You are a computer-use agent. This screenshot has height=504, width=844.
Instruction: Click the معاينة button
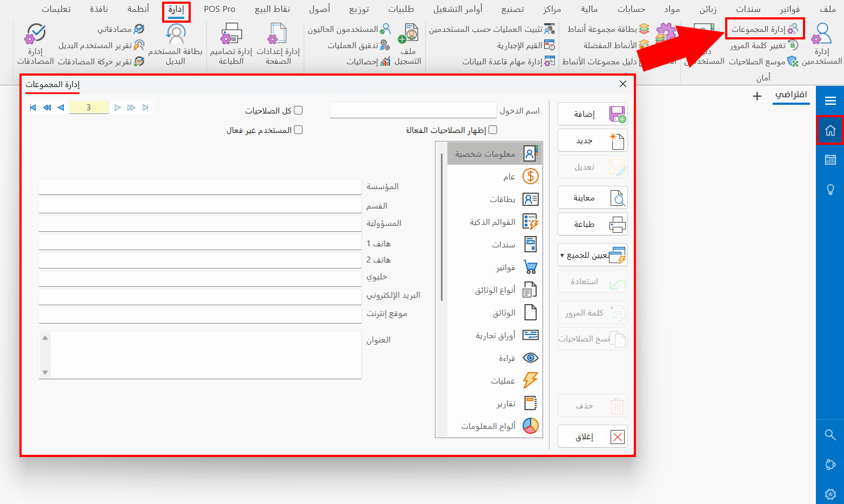pos(592,197)
